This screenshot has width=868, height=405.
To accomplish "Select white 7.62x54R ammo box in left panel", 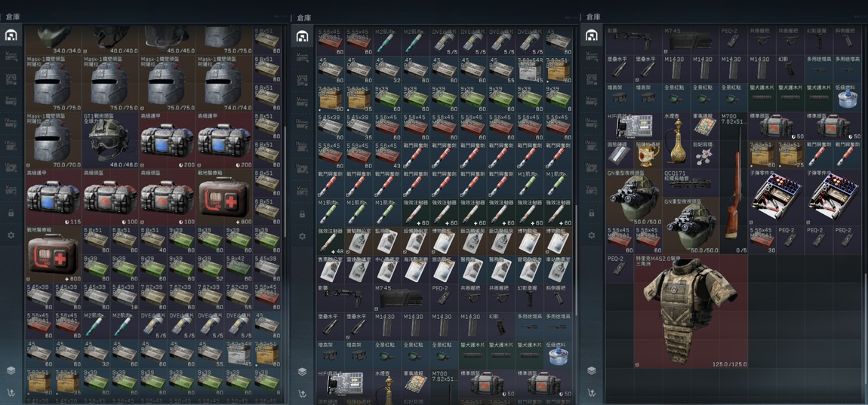I will 238,353.
